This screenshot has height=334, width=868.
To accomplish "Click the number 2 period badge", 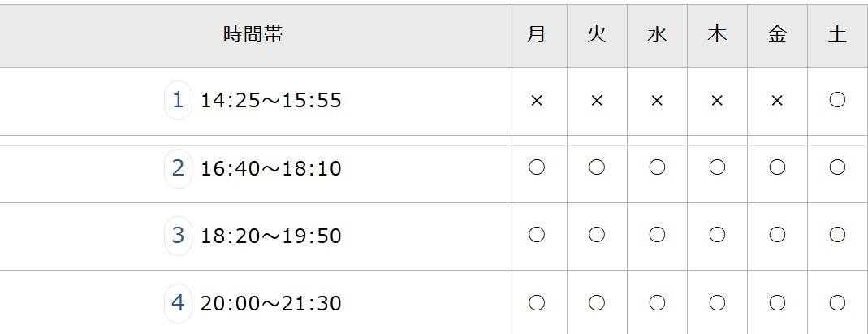I will [x=178, y=168].
